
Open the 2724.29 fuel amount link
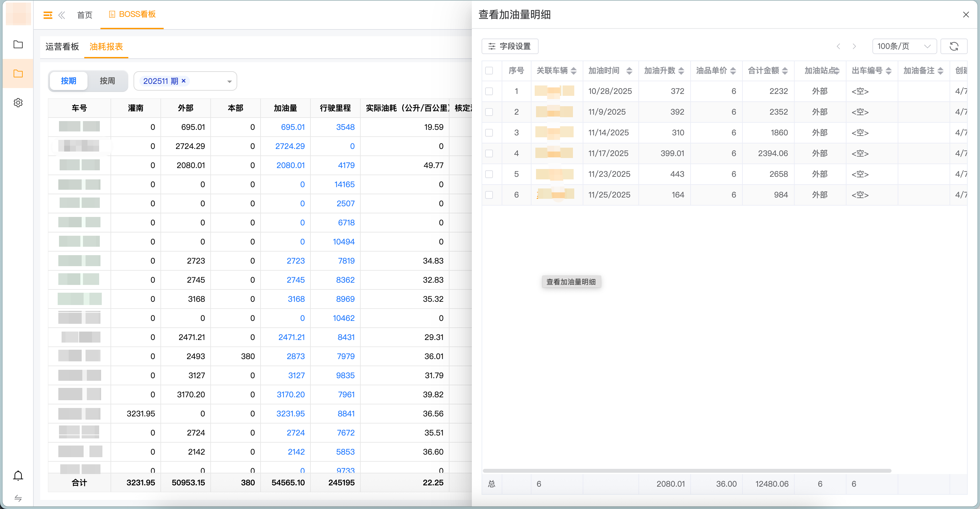(289, 146)
